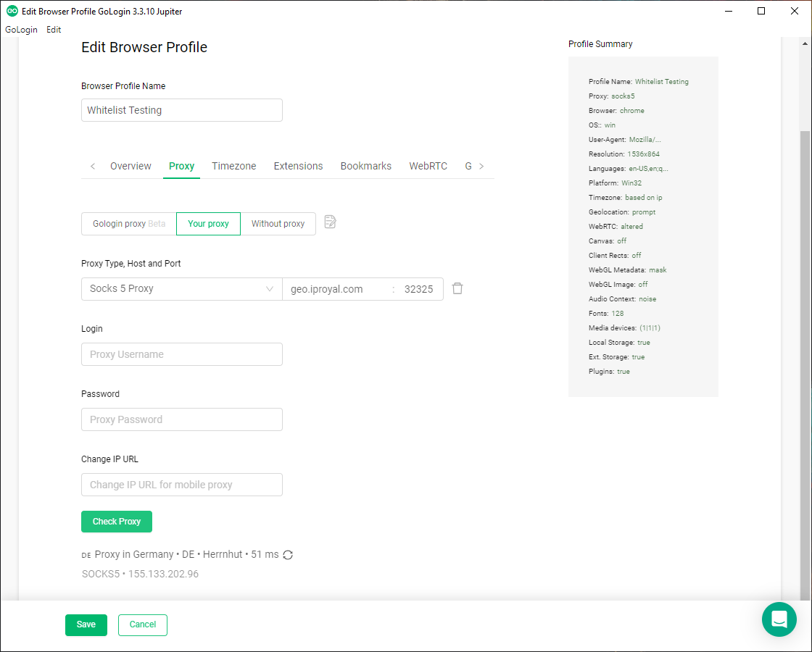Switch to the Timezone tab
The width and height of the screenshot is (812, 652).
tap(234, 166)
